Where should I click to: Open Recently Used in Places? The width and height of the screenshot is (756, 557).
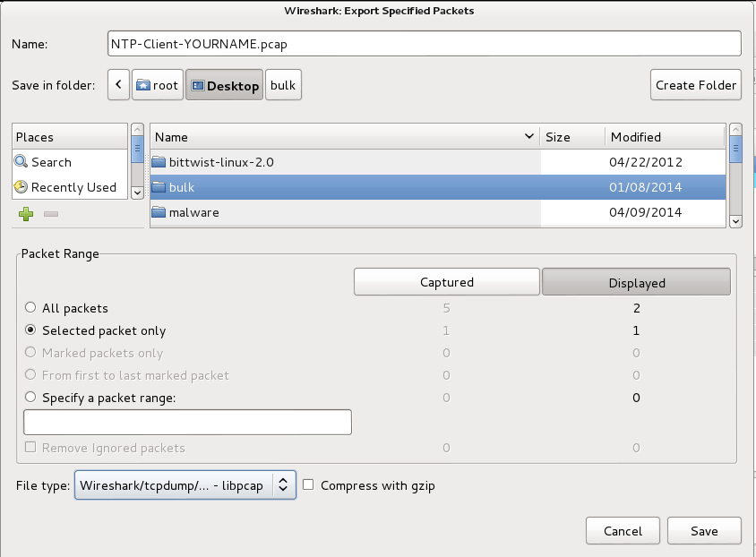click(x=73, y=187)
